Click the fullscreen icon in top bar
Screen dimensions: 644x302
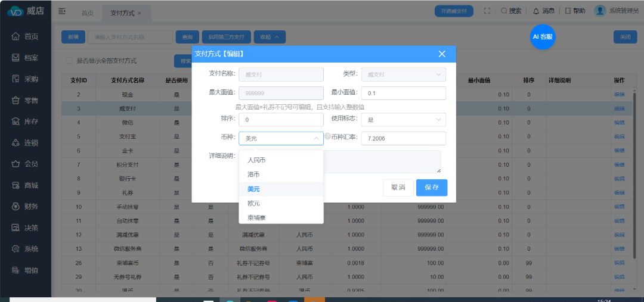(487, 11)
